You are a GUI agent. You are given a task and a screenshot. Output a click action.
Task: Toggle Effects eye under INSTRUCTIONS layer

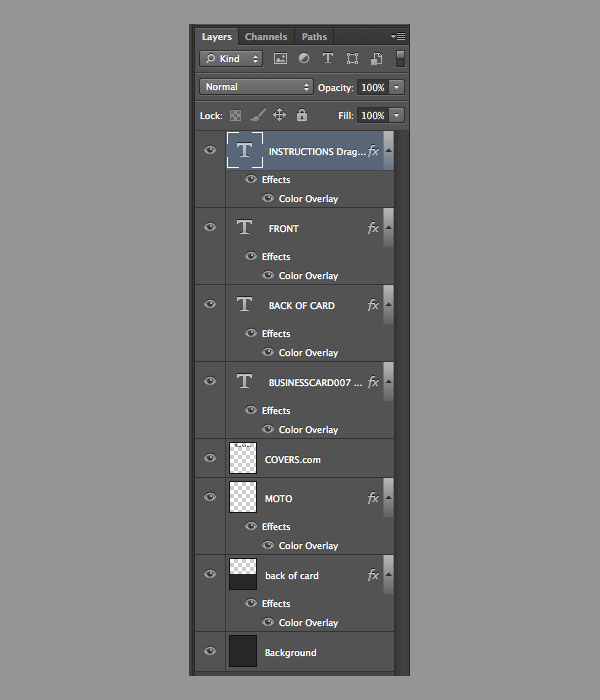(x=251, y=179)
